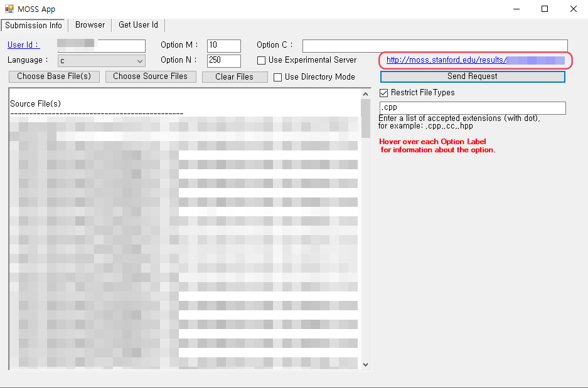Focus the User Id input field
This screenshot has height=388, width=588.
click(x=101, y=46)
